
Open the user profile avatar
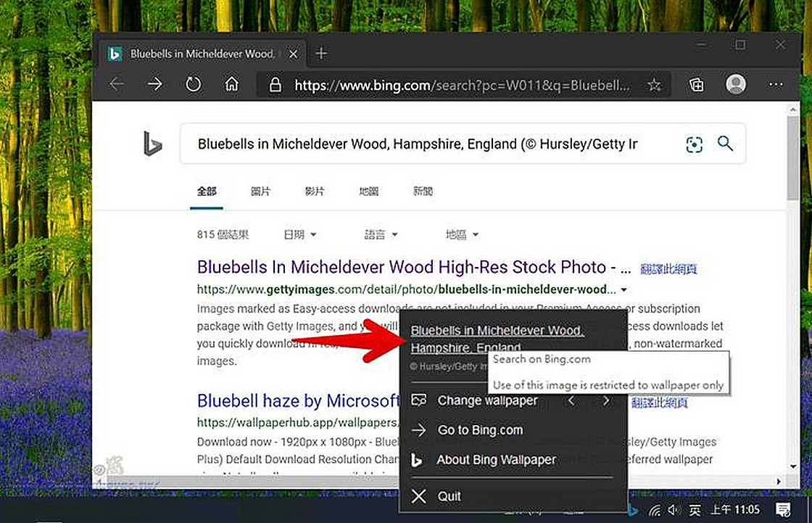point(736,84)
